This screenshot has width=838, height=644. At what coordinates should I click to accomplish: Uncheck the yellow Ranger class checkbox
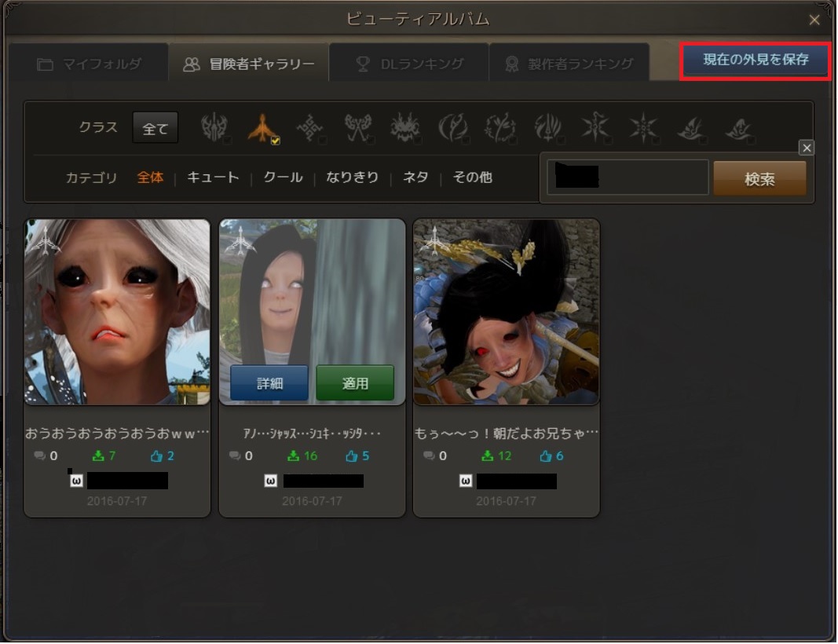coord(275,141)
